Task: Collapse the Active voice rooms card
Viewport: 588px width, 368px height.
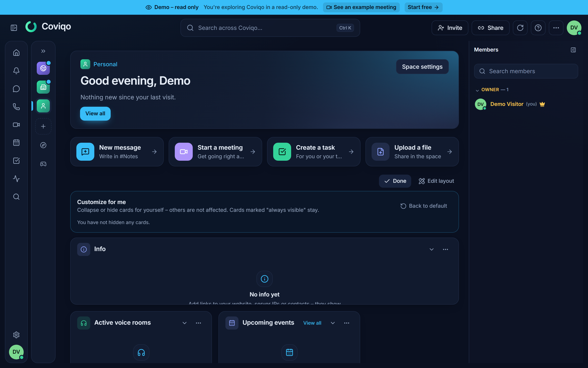Action: [x=185, y=323]
